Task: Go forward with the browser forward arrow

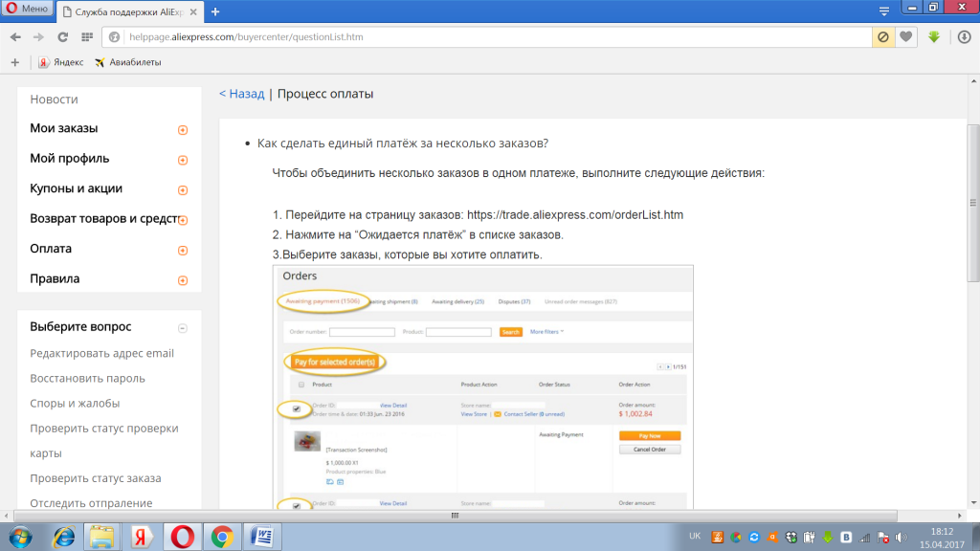Action: point(38,37)
